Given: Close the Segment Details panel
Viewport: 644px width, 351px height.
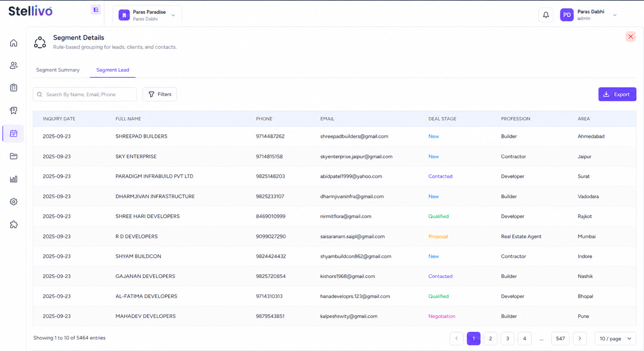Looking at the screenshot, I should click(x=630, y=37).
